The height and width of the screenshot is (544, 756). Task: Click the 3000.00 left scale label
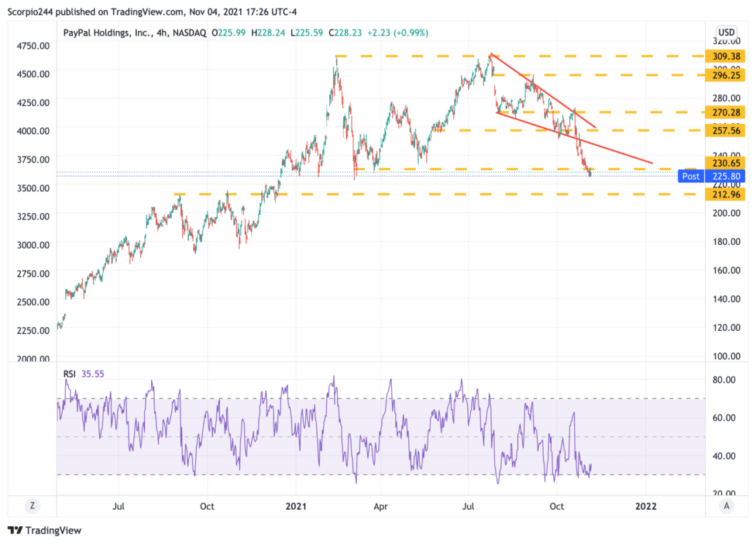(33, 245)
